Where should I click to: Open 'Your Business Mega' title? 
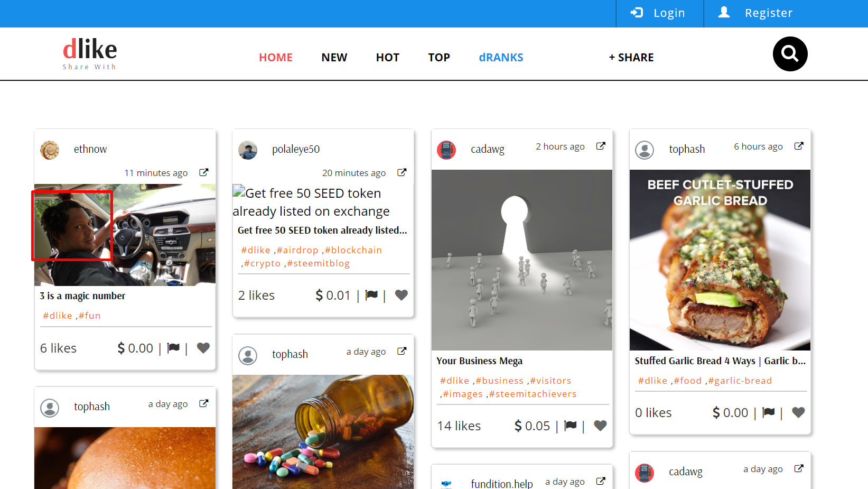(x=479, y=361)
